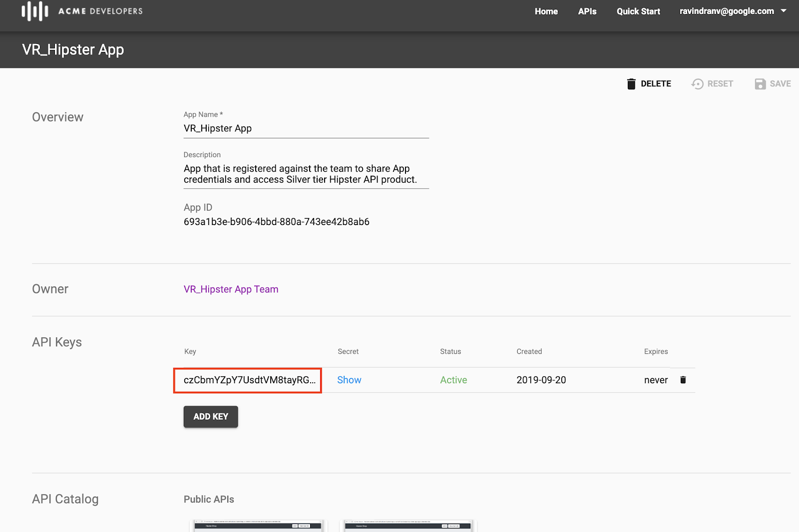
Task: Click the SAVE button text
Action: [780, 84]
